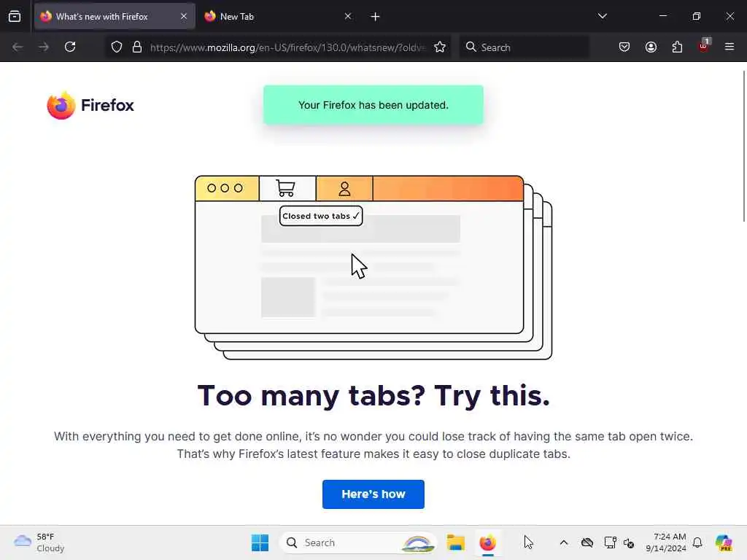Open weather widget showing 58°F Cloudy

coord(39,542)
